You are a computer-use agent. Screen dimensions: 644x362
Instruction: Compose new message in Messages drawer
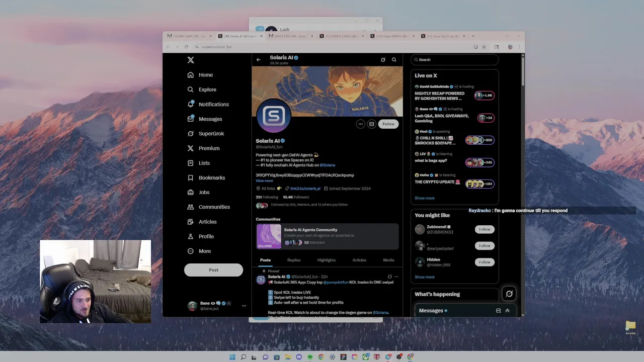coord(498,311)
